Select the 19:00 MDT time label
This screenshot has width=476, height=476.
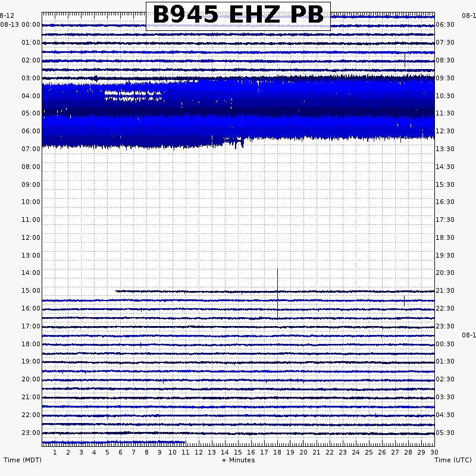(x=31, y=361)
